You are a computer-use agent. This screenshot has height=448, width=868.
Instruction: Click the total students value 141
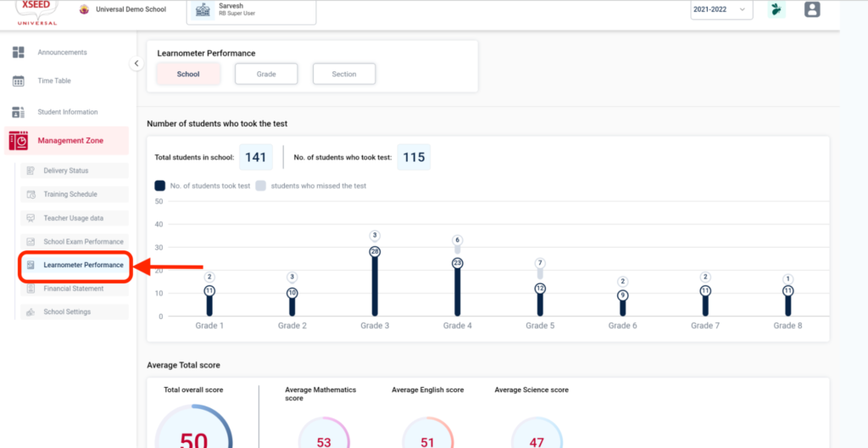click(256, 157)
